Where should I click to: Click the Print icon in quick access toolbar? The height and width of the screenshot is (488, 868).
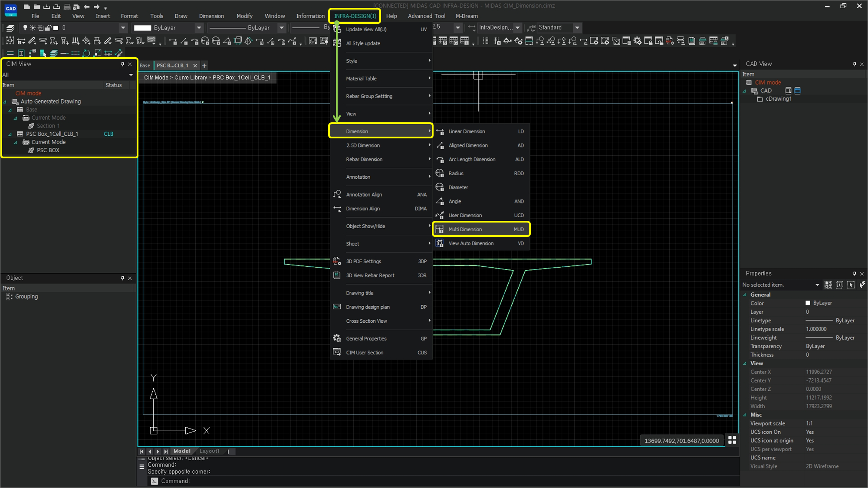click(67, 7)
